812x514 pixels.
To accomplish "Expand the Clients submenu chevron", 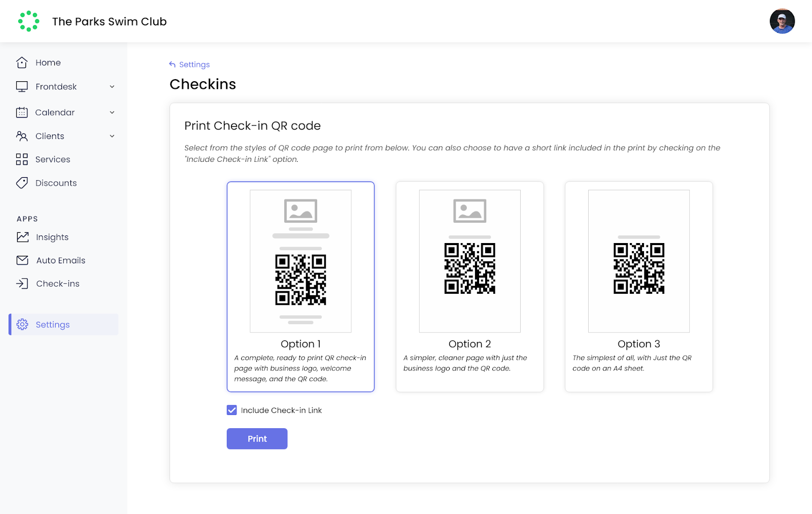I will 112,136.
